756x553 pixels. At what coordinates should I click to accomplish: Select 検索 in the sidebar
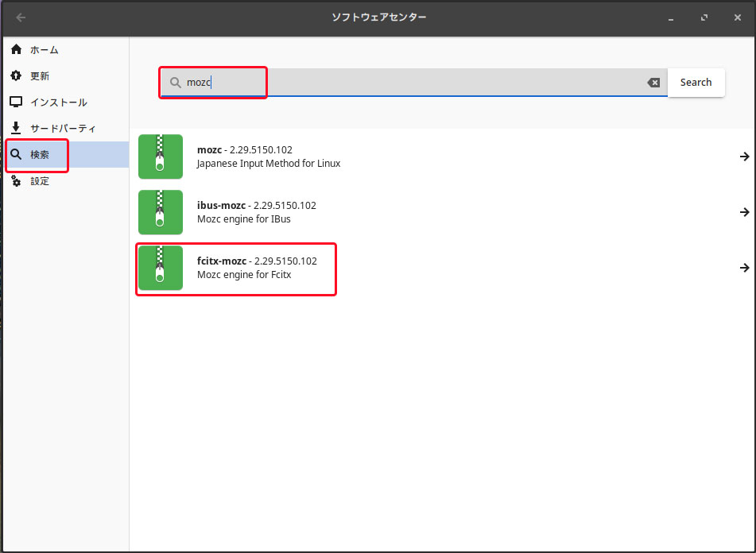[40, 155]
